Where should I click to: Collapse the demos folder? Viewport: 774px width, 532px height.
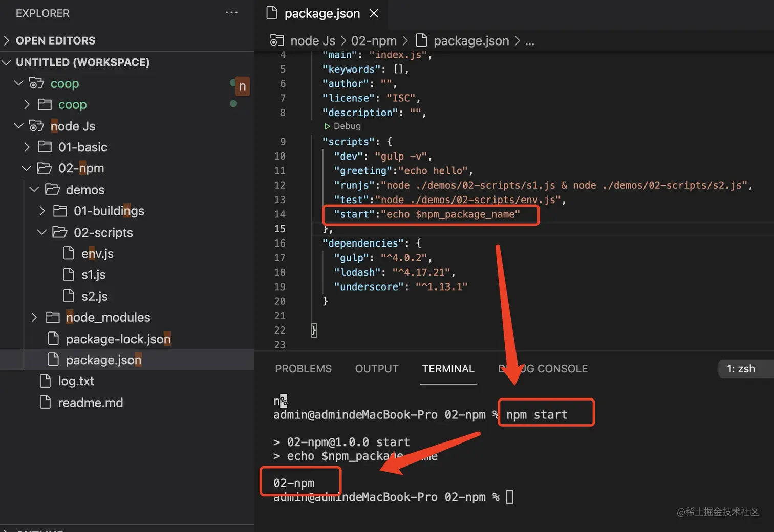[x=34, y=190]
